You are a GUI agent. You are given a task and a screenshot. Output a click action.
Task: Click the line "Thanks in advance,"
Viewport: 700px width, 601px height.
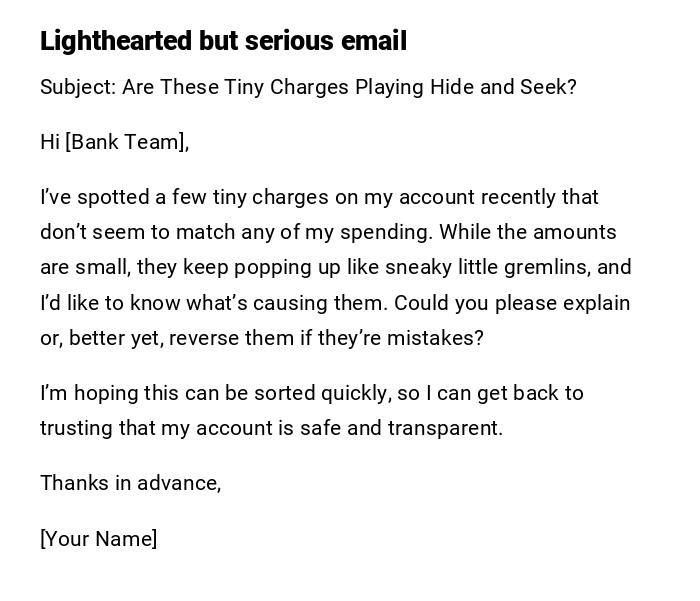click(x=130, y=483)
